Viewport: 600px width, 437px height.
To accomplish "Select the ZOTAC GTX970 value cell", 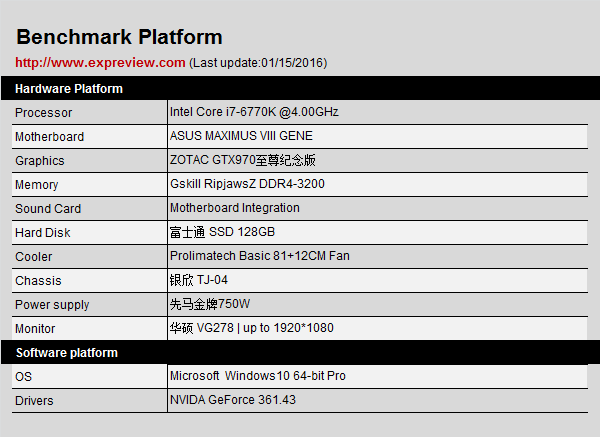I will coord(243,160).
